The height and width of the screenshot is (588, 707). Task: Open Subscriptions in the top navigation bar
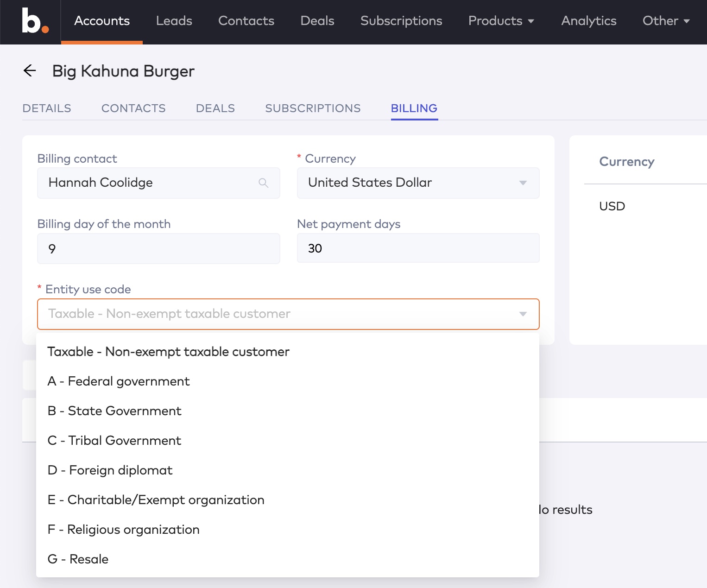pyautogui.click(x=401, y=21)
